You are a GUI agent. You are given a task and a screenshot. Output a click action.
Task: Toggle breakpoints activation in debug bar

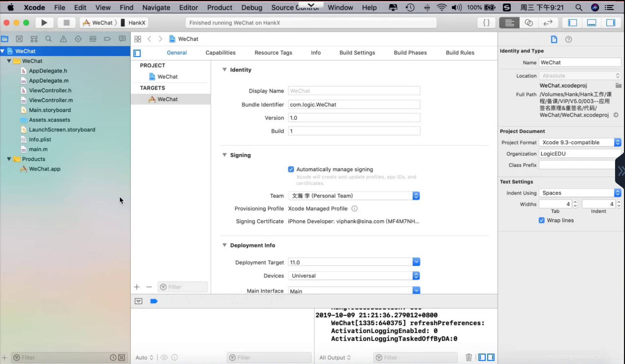154,301
